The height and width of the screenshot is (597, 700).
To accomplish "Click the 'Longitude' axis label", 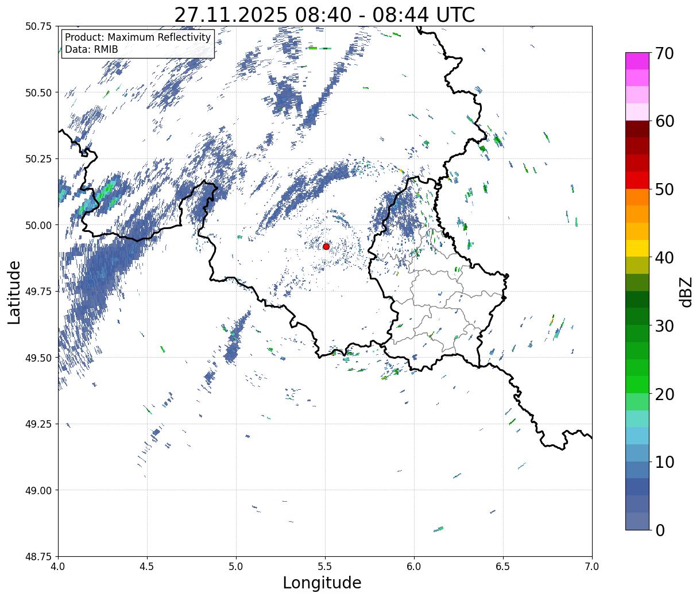I will point(322,583).
